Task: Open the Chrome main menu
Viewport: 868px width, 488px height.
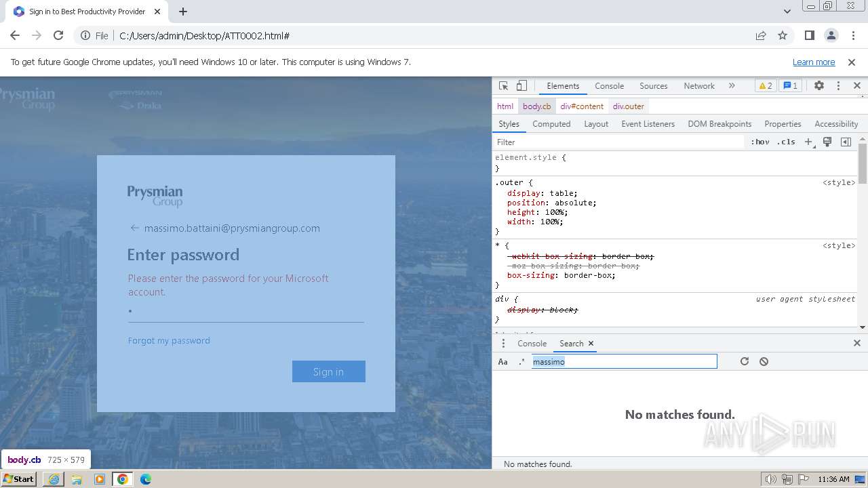Action: click(852, 35)
